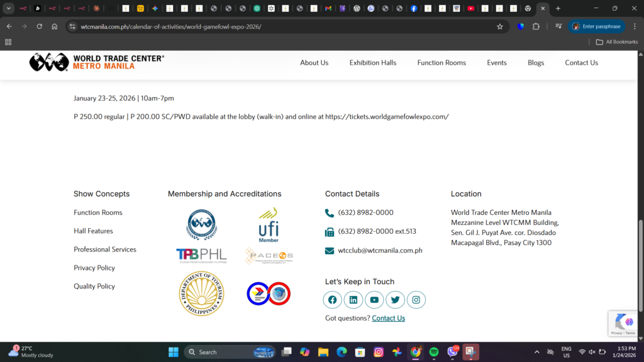
Task: Click the page reload icon
Action: pos(39,26)
